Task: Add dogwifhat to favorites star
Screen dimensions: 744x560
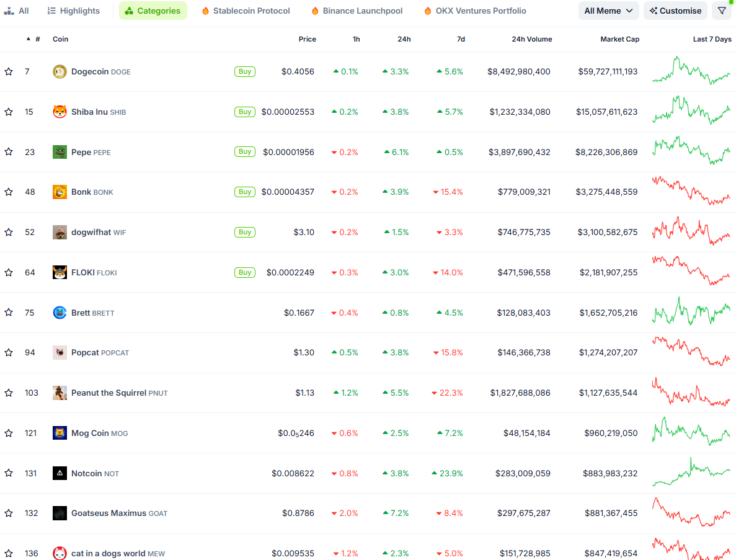Action: tap(9, 233)
